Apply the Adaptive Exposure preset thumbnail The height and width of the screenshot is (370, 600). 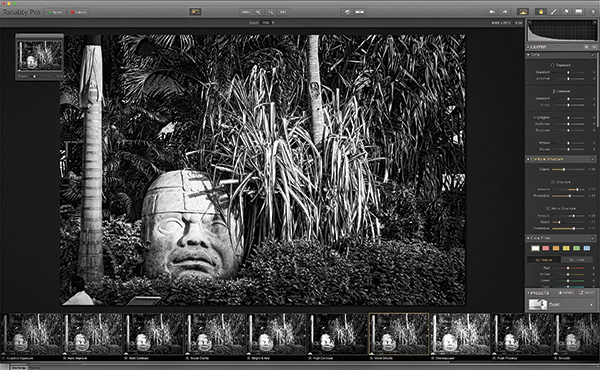(x=31, y=334)
